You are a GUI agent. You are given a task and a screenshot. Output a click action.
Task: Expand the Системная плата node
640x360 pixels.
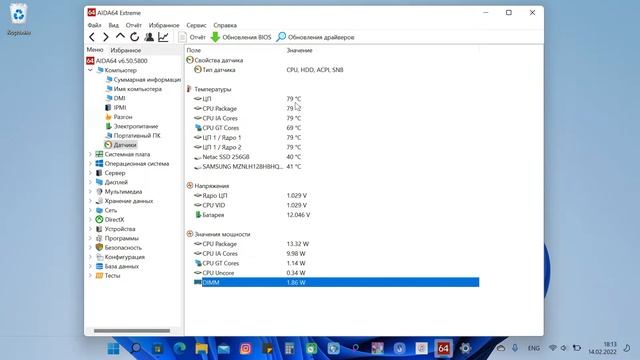(90, 154)
